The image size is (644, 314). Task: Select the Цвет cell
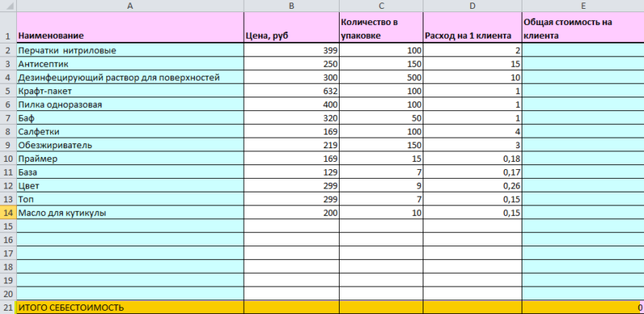(x=130, y=186)
